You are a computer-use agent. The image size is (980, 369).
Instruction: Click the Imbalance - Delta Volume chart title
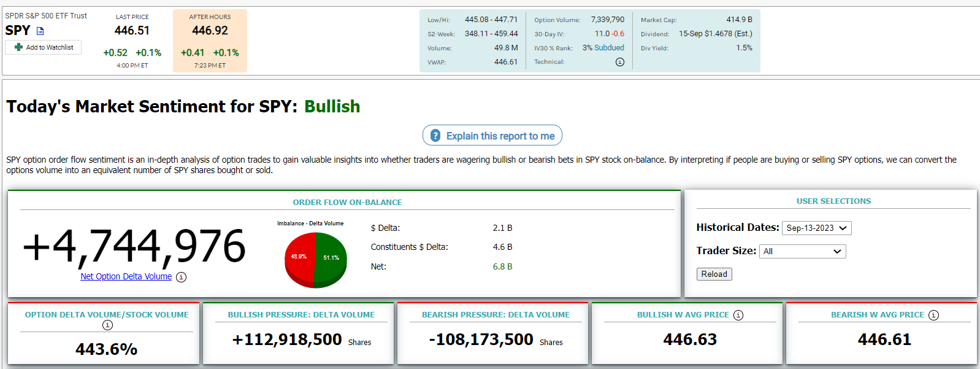[310, 223]
